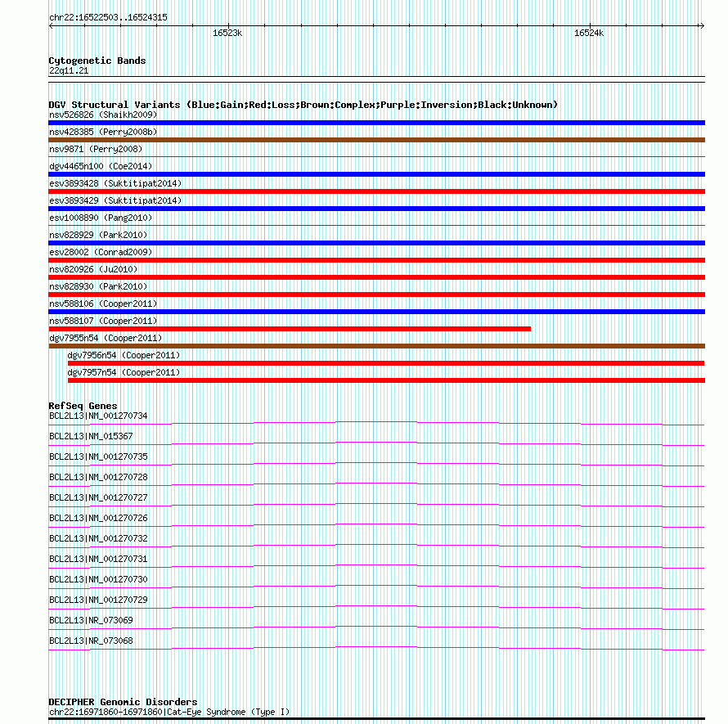Image resolution: width=728 pixels, height=724 pixels.
Task: Select variant nsv828929 (Park2010) label
Action: pyautogui.click(x=98, y=235)
